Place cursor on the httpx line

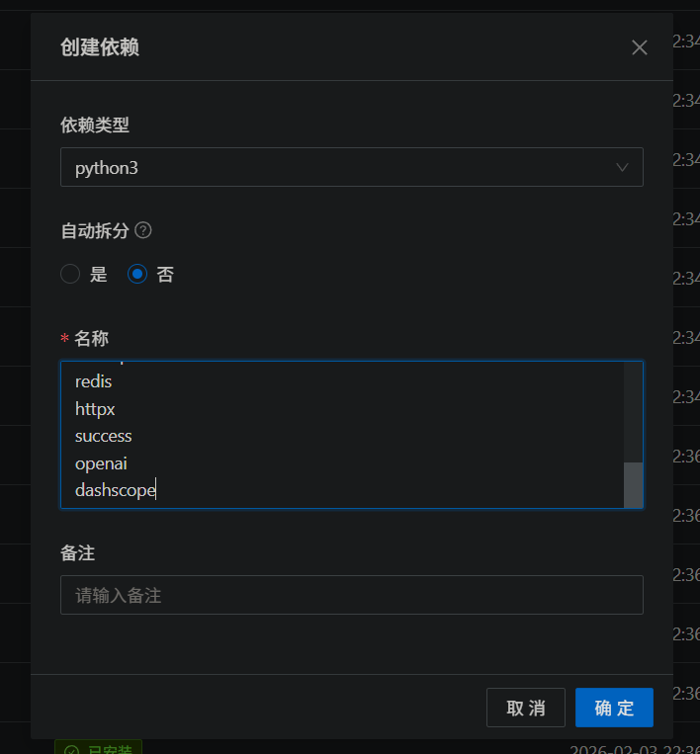point(96,408)
